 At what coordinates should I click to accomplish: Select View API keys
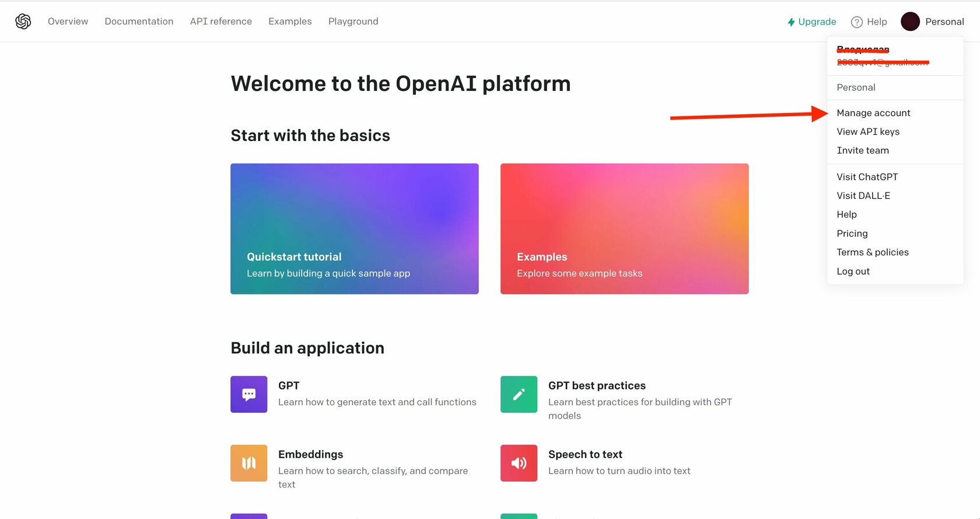pos(868,132)
